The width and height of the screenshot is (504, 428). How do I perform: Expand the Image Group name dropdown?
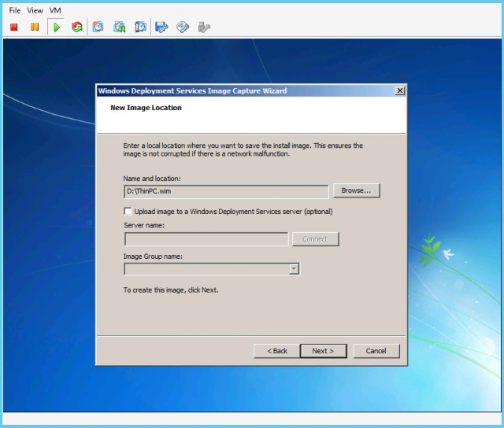[294, 269]
